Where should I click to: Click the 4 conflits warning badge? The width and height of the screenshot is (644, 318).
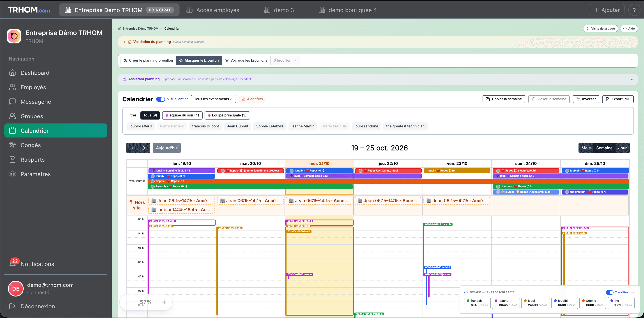252,99
